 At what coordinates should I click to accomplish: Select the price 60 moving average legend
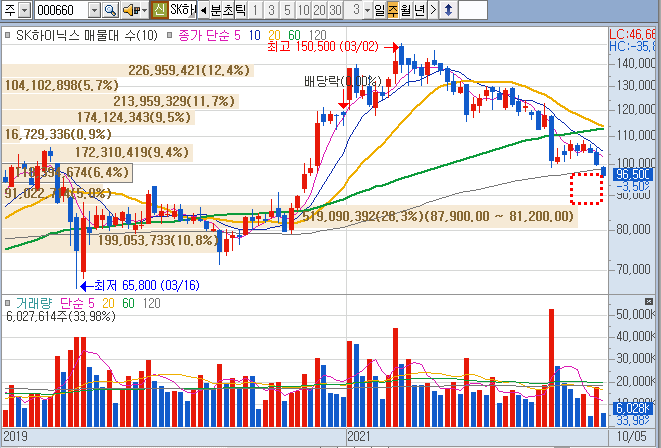294,36
